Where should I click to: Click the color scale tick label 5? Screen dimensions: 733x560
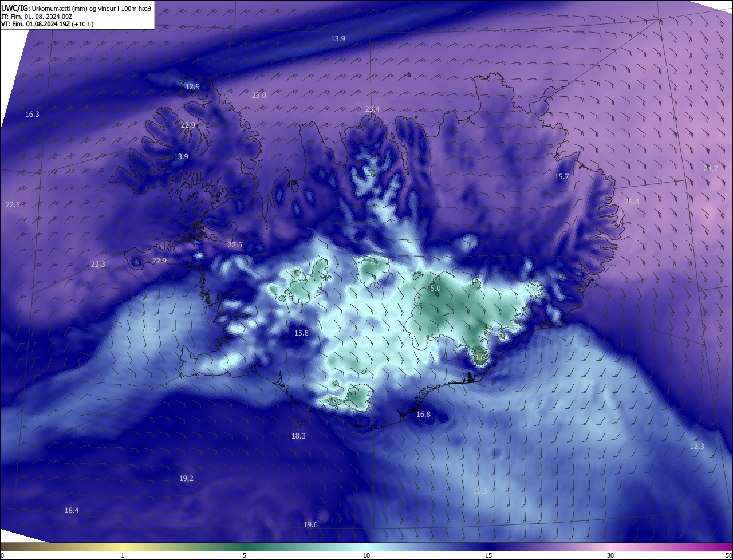(x=245, y=555)
